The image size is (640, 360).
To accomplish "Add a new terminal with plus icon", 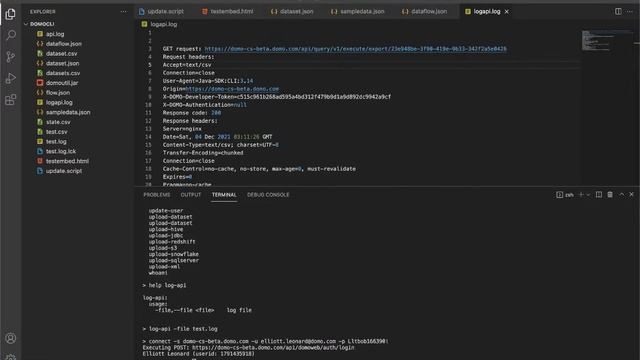I will click(581, 195).
